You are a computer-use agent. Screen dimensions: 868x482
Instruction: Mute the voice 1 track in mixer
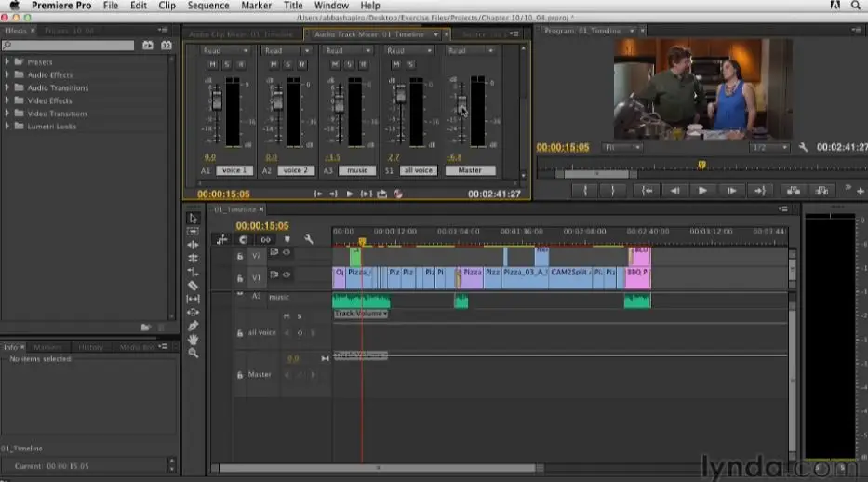tap(213, 64)
